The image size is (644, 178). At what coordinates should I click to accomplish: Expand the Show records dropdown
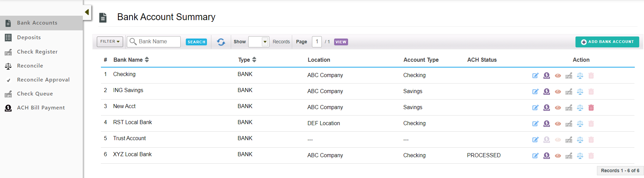coord(265,42)
